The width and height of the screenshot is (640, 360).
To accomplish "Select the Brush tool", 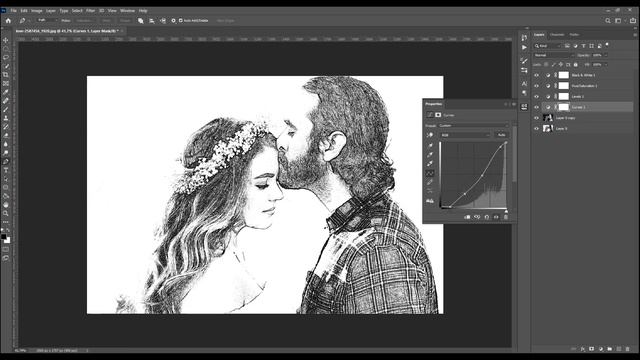I will pyautogui.click(x=6, y=109).
